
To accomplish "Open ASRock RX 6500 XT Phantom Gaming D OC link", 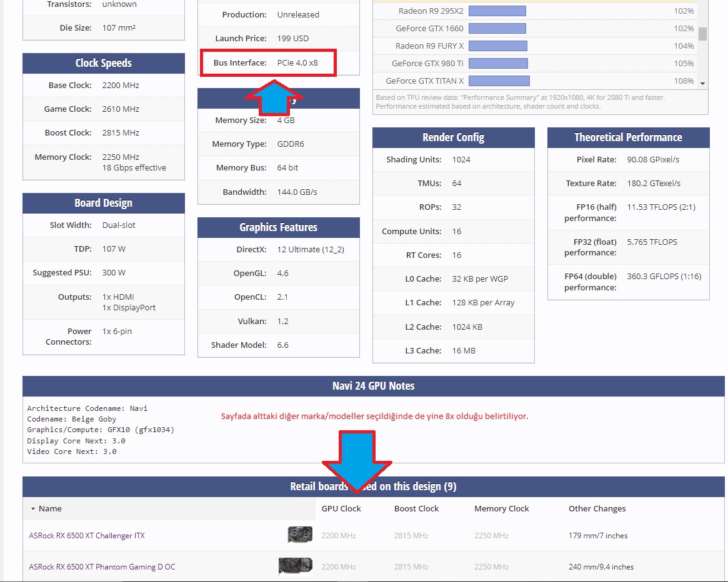I will [102, 566].
